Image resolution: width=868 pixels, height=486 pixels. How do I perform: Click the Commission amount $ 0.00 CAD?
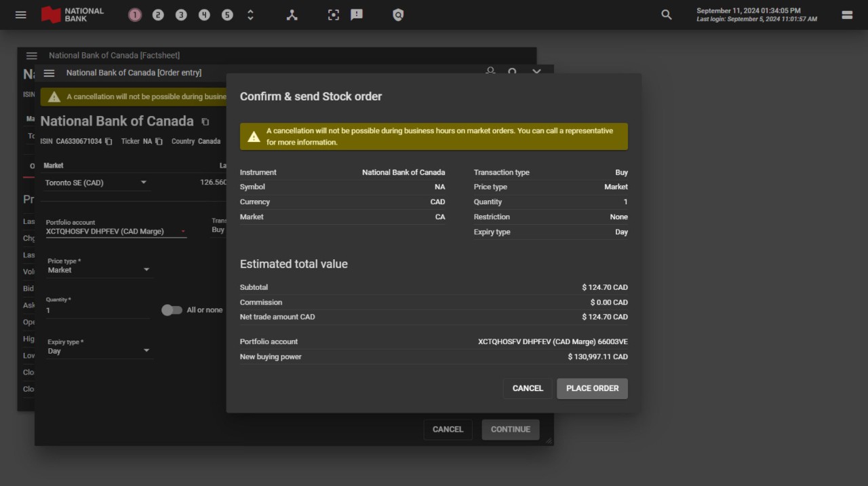pyautogui.click(x=609, y=302)
